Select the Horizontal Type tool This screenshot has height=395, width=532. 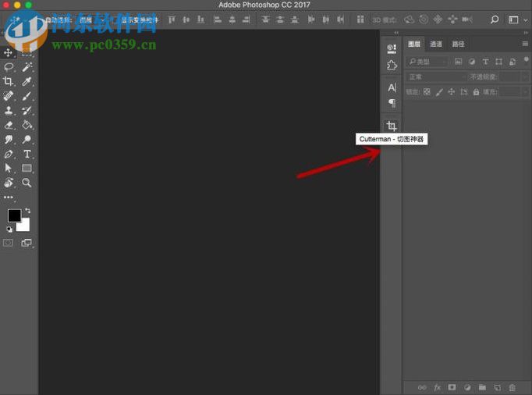[x=27, y=154]
